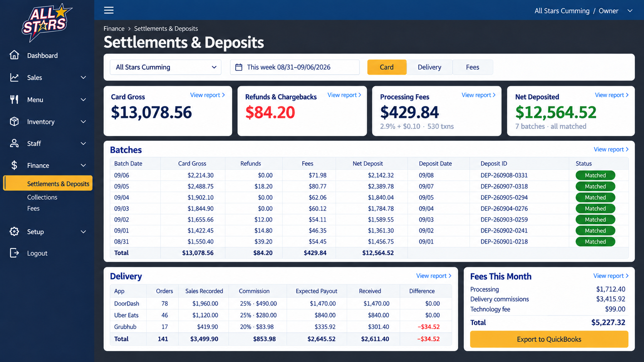The width and height of the screenshot is (644, 362).
Task: Click the Staff person icon
Action: (x=14, y=143)
